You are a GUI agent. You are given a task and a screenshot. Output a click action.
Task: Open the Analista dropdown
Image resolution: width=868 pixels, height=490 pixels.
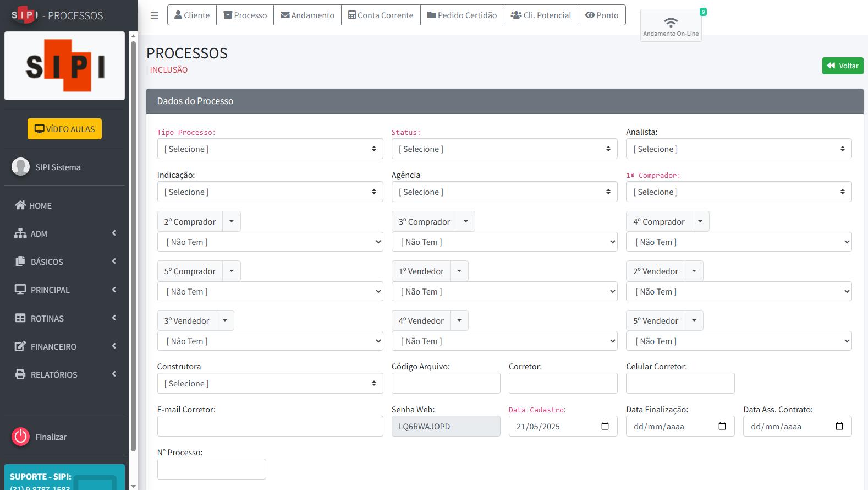click(739, 149)
